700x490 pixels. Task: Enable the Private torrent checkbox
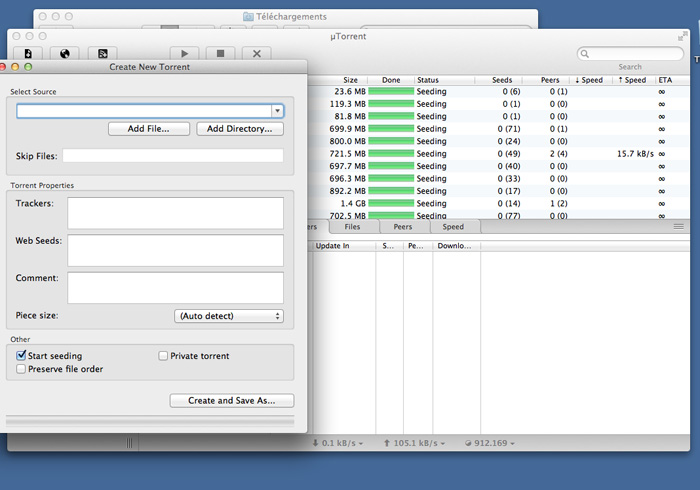(x=164, y=356)
